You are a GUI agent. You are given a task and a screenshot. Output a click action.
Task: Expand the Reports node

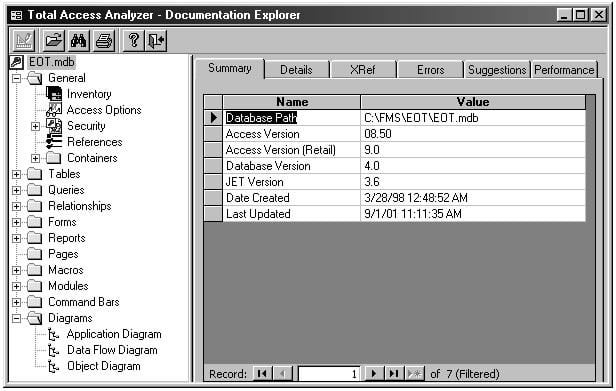tap(16, 238)
